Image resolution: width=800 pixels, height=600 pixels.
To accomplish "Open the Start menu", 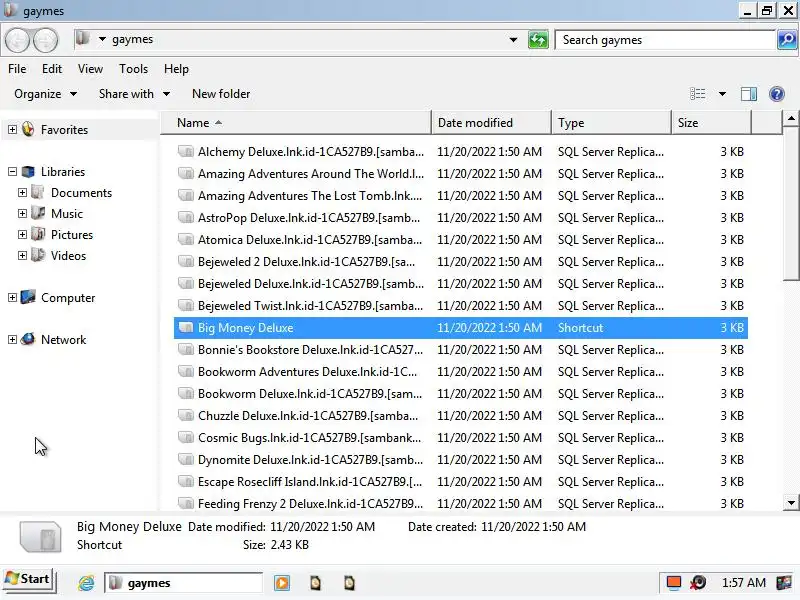I will pos(28,579).
